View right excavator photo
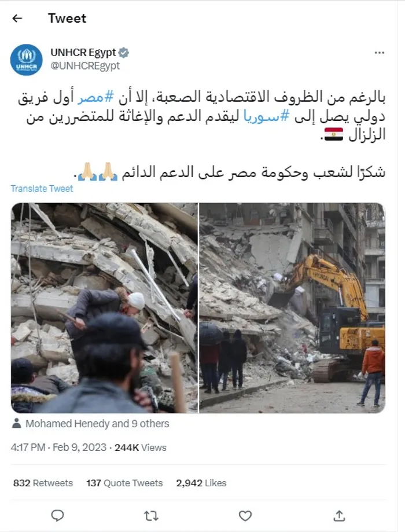405x532 pixels. coord(292,308)
